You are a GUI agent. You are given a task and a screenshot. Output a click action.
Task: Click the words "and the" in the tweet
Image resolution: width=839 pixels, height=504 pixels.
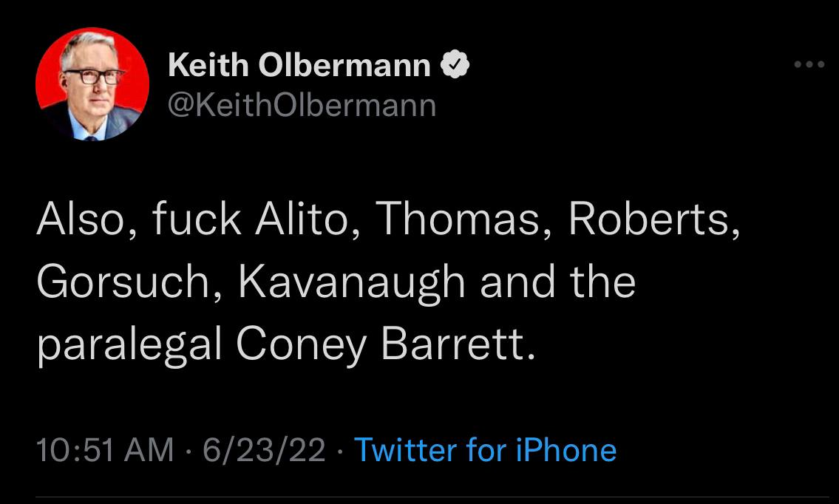pyautogui.click(x=558, y=283)
